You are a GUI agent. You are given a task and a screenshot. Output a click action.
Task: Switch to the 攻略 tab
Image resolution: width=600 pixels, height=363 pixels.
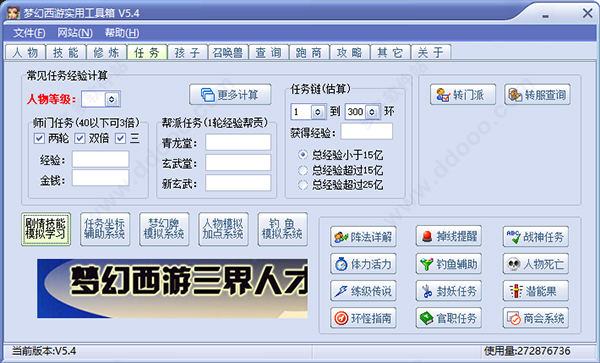pyautogui.click(x=350, y=52)
